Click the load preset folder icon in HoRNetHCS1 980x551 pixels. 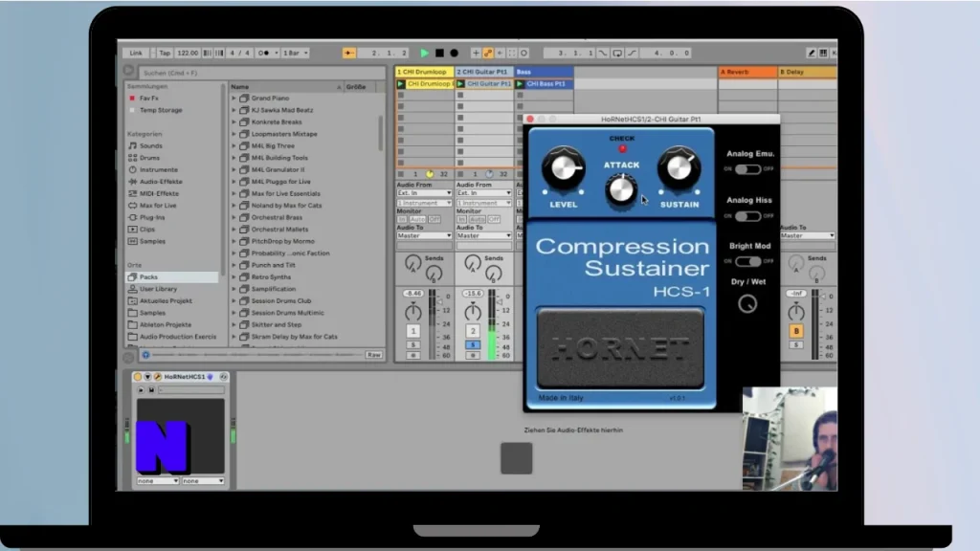tap(141, 390)
